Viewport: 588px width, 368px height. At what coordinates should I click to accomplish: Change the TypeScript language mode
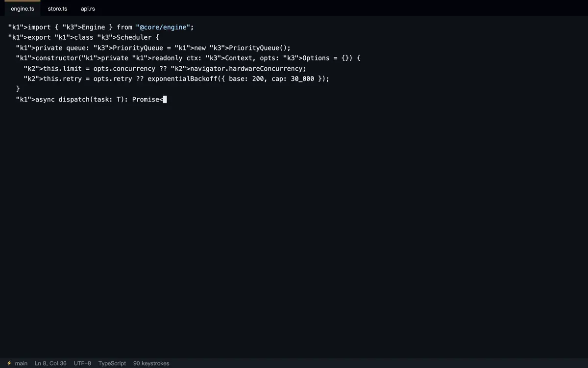tap(112, 363)
